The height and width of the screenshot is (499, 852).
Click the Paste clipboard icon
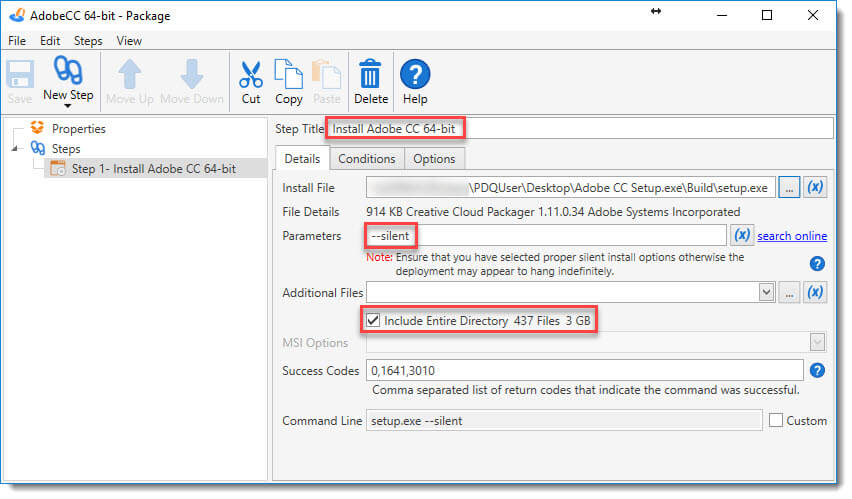point(327,74)
